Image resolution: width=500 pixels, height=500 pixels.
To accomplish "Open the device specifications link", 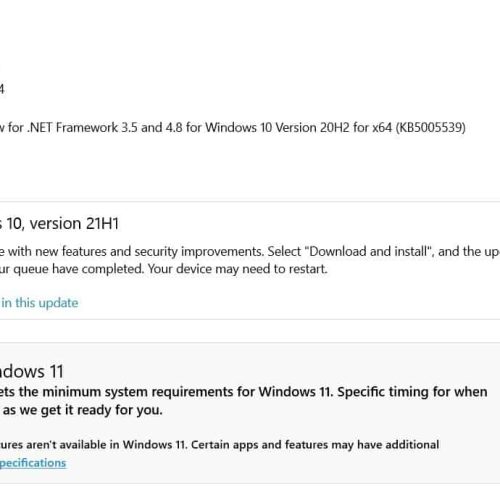I will click(x=33, y=463).
